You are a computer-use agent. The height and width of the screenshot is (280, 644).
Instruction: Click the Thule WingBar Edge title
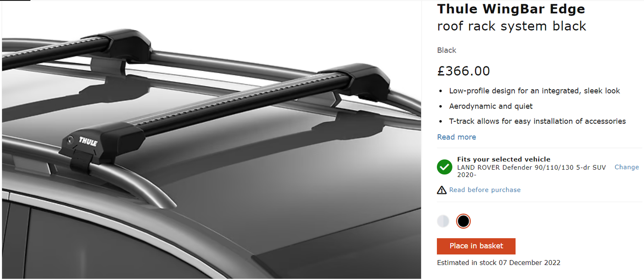click(x=511, y=9)
